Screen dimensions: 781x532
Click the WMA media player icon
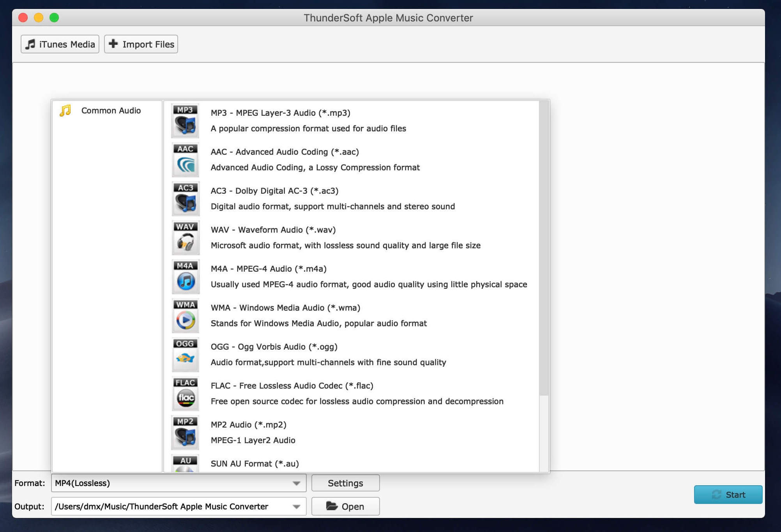pyautogui.click(x=185, y=316)
